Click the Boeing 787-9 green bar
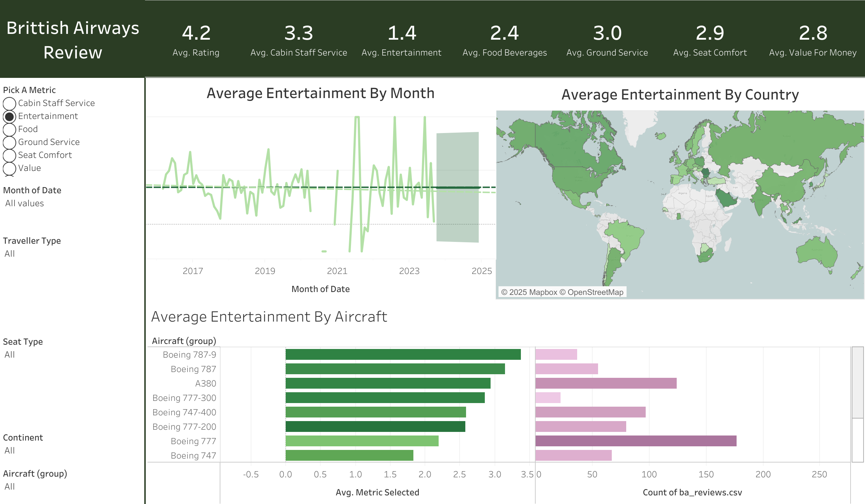This screenshot has width=865, height=504. point(403,354)
